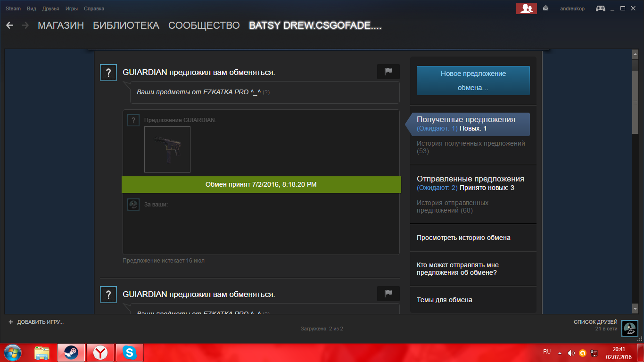
Task: Open the Windows Start menu
Action: tap(13, 353)
